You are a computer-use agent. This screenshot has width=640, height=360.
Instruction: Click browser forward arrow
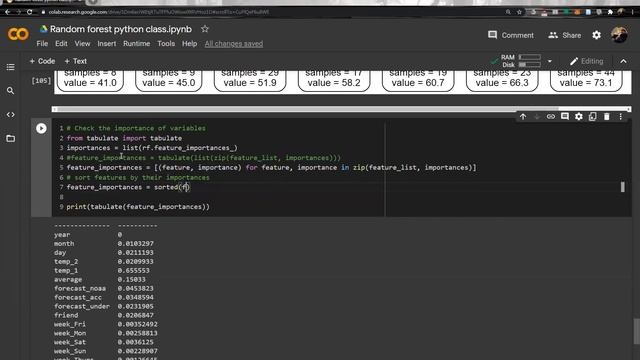pos(18,12)
